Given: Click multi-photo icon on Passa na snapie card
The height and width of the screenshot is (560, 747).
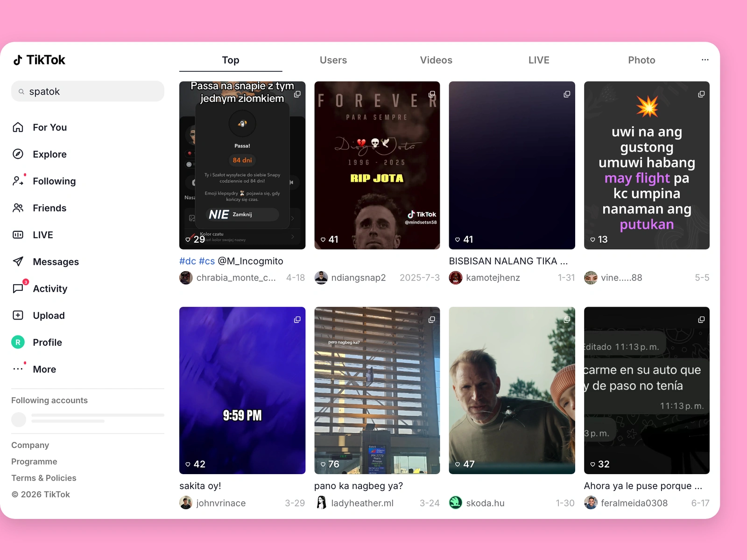Looking at the screenshot, I should (297, 94).
